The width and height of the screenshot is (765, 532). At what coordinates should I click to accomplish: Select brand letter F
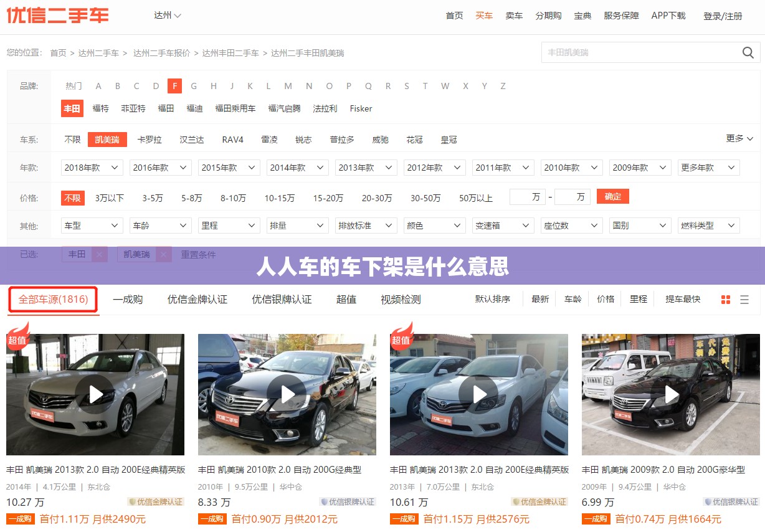[x=175, y=86]
